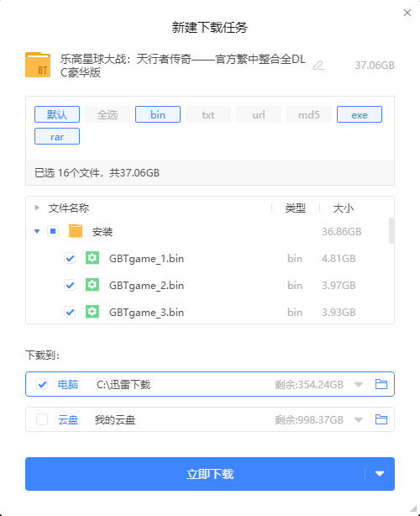Toggle the md5 file filter

(x=309, y=114)
